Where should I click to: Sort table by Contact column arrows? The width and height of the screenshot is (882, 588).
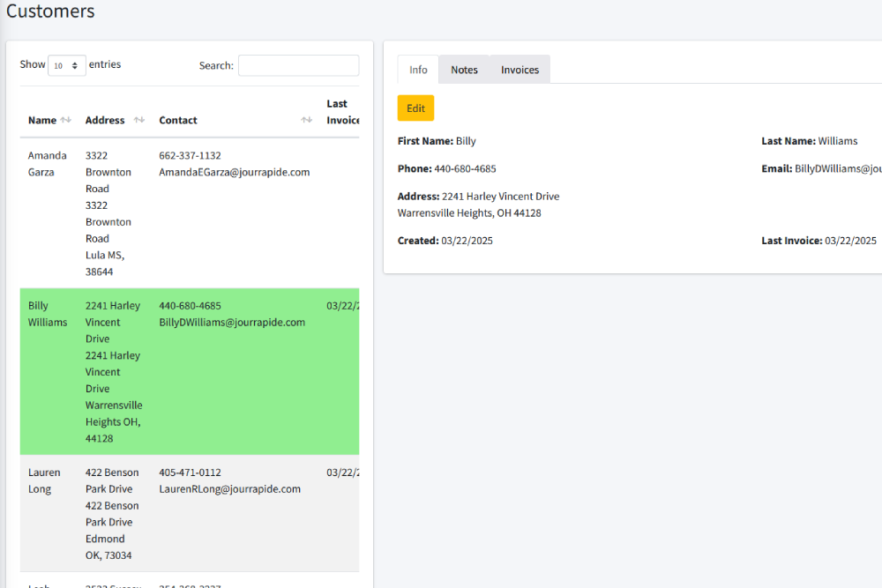tap(306, 121)
